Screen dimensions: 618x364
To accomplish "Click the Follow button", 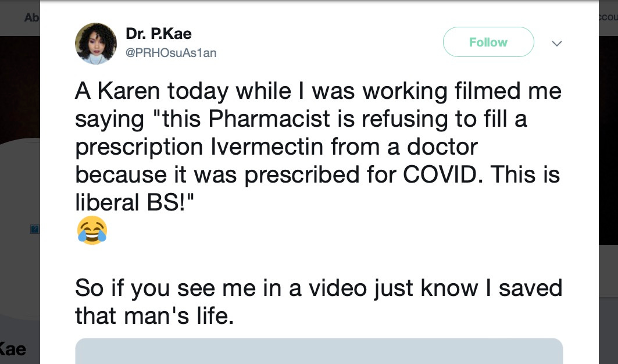I will pos(488,42).
